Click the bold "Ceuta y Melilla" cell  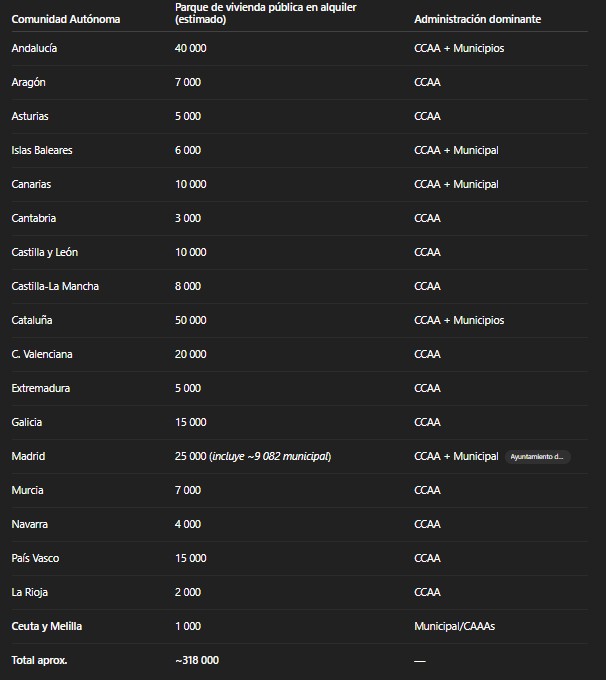[47, 626]
